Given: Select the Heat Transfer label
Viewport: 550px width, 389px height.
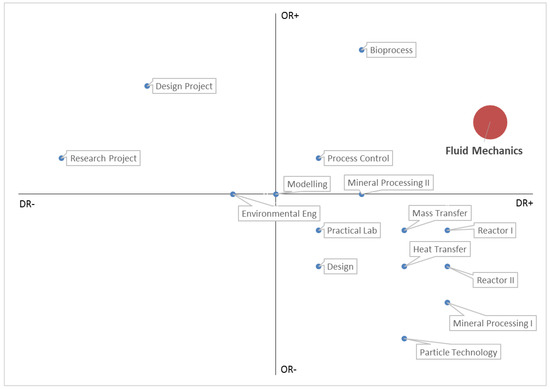Looking at the screenshot, I should tap(440, 249).
